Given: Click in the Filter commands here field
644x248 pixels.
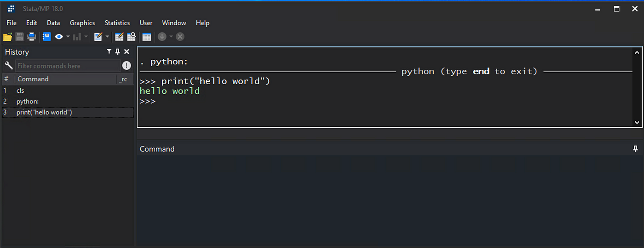Looking at the screenshot, I should [x=68, y=66].
